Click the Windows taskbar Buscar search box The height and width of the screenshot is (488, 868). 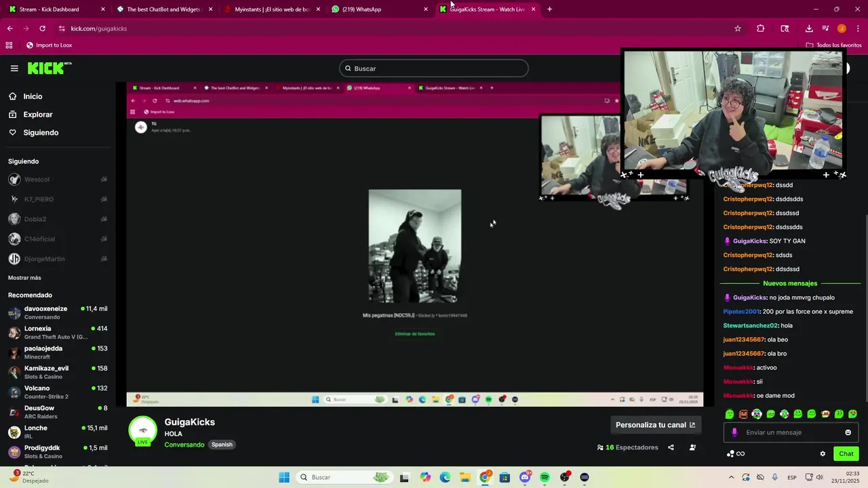click(x=344, y=477)
